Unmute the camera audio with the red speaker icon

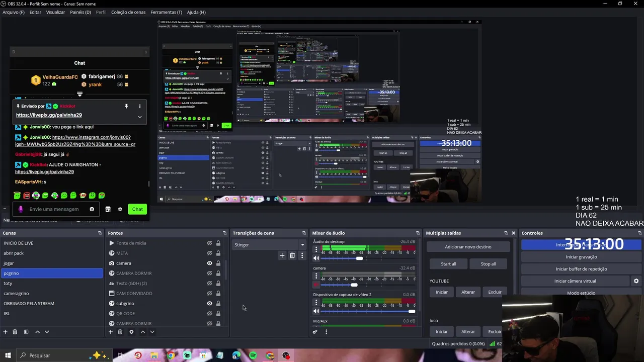pos(316,285)
